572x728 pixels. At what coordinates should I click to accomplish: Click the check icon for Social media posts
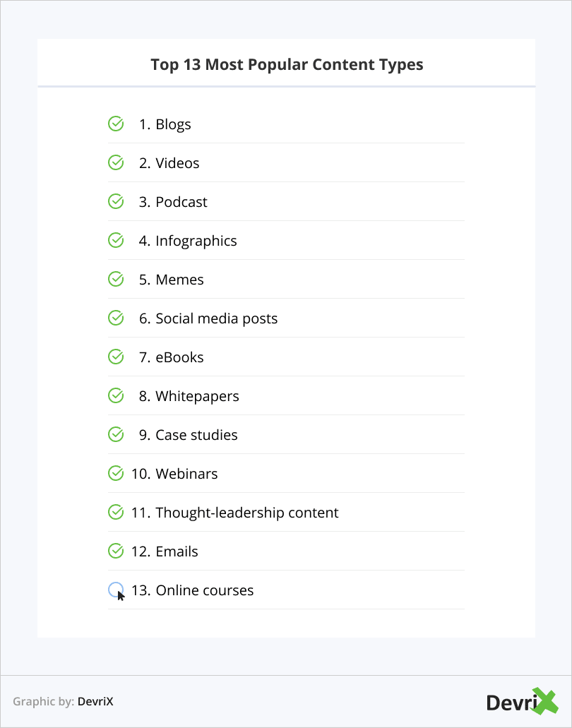coord(116,318)
